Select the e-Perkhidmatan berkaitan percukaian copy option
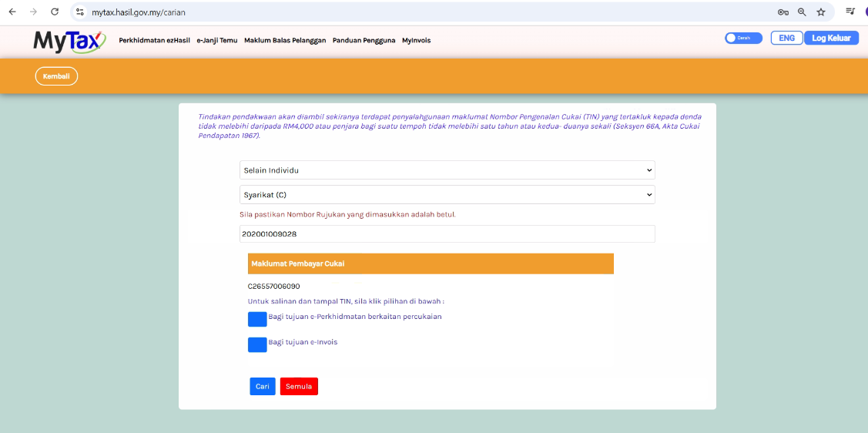The height and width of the screenshot is (433, 868). pyautogui.click(x=257, y=319)
